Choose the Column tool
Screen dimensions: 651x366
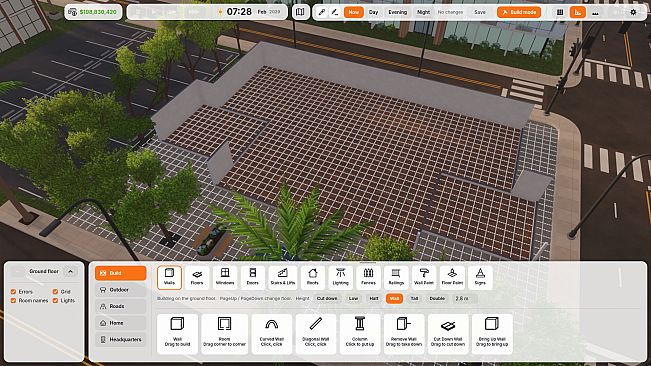[x=360, y=334]
